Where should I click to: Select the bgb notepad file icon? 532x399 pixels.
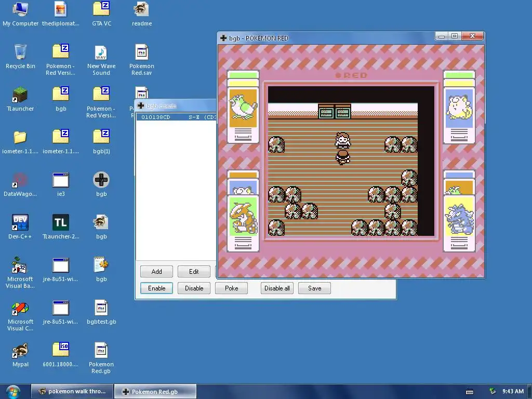point(101,270)
